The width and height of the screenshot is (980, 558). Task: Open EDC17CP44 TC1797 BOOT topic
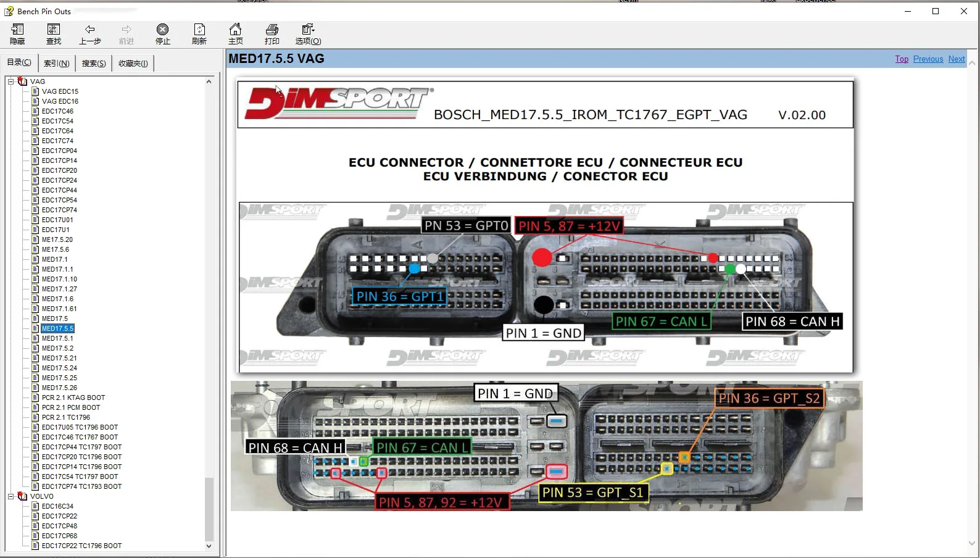point(81,447)
